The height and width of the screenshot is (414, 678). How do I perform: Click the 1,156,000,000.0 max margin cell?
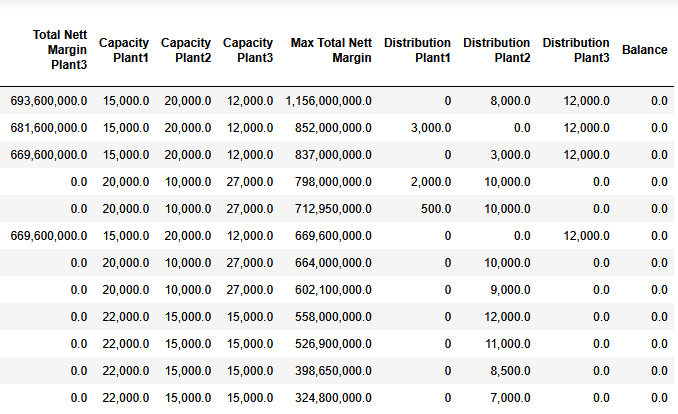(x=328, y=101)
